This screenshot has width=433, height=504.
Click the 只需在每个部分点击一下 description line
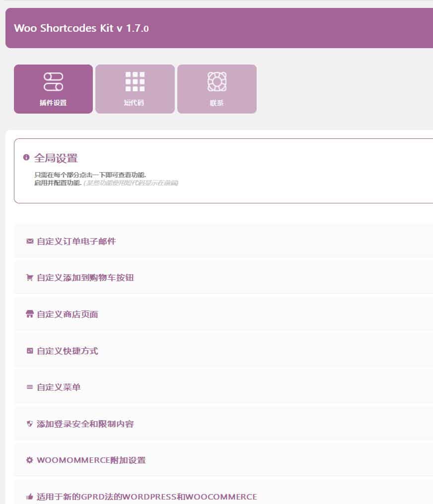[x=90, y=175]
